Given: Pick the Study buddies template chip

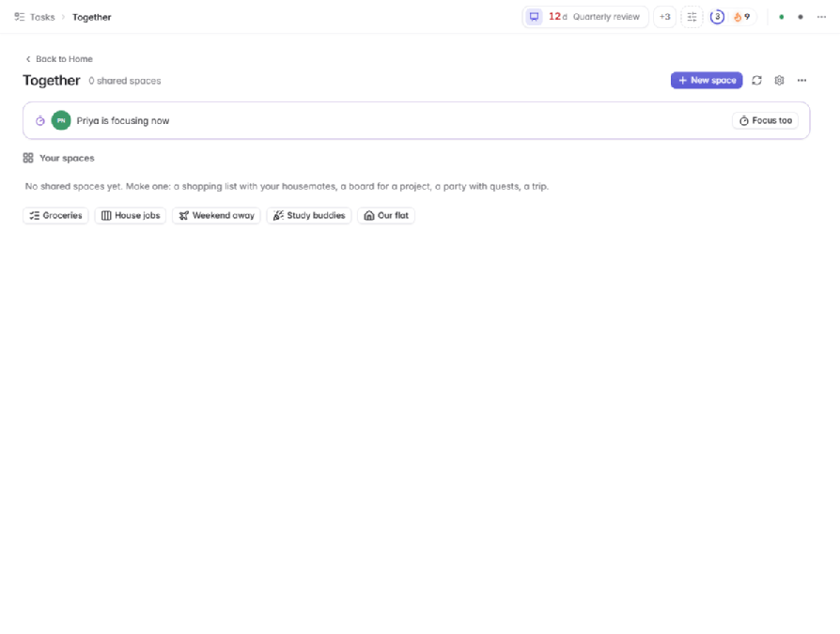Looking at the screenshot, I should [309, 215].
